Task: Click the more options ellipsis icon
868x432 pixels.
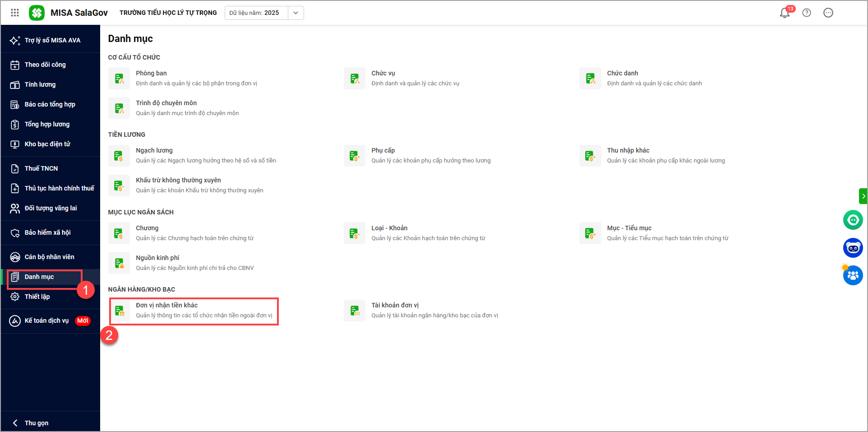Action: (x=828, y=13)
